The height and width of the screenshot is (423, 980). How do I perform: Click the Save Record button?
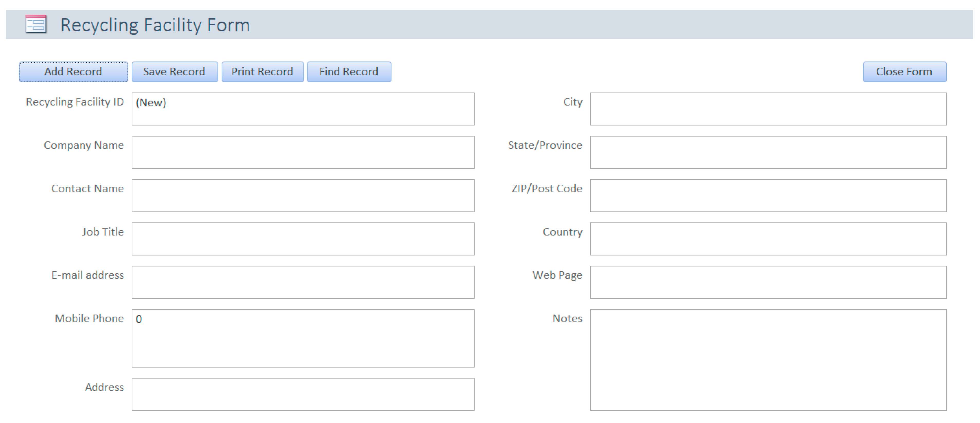pos(174,72)
